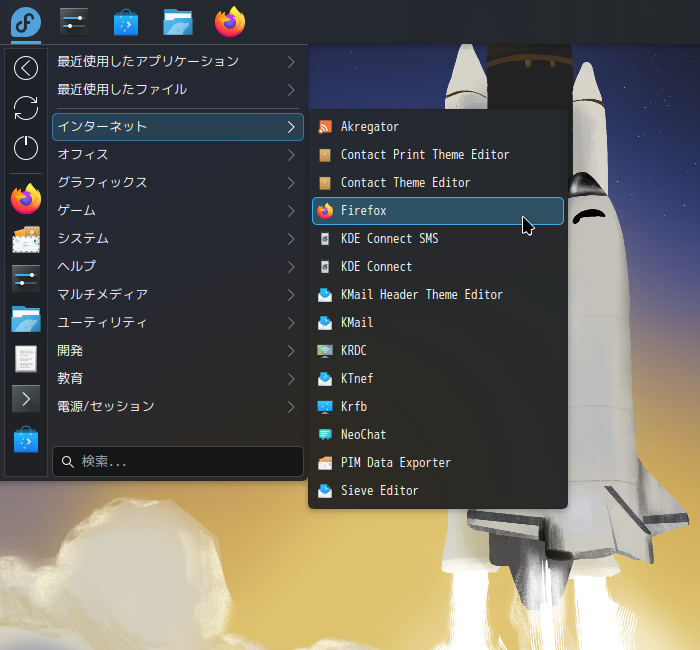
Task: Click the back arrow circle icon in sidebar
Action: pyautogui.click(x=26, y=68)
